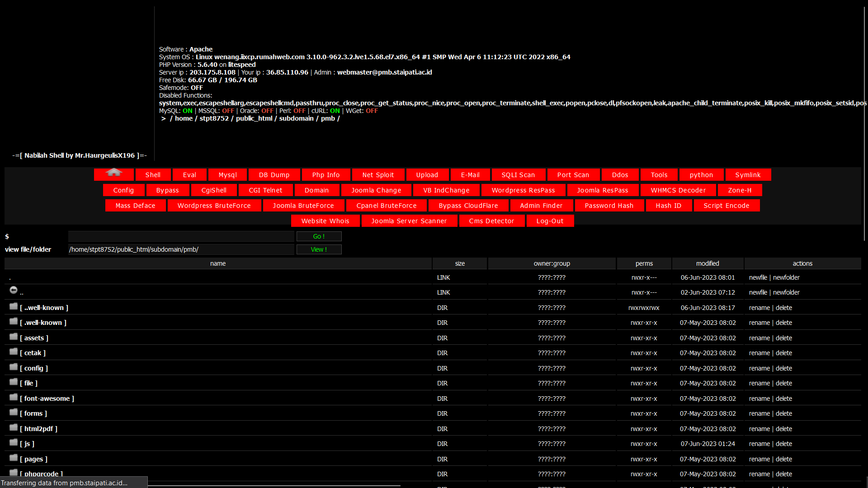This screenshot has height=488, width=868.
Task: Click the 'modified' column header
Action: coord(708,263)
